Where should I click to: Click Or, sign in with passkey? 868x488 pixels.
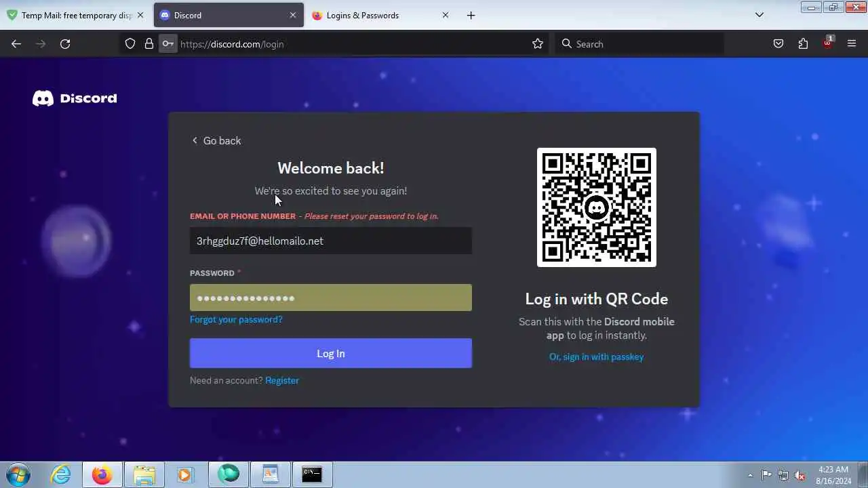click(x=596, y=357)
